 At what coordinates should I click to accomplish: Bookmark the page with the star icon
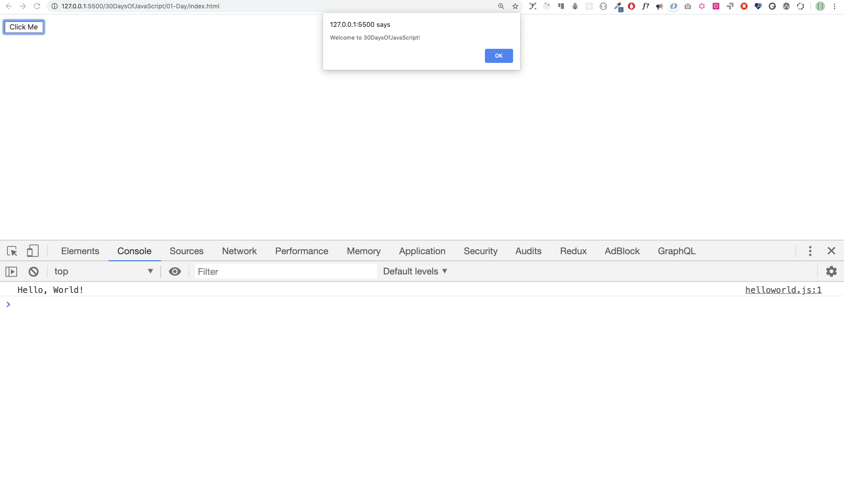coord(514,6)
